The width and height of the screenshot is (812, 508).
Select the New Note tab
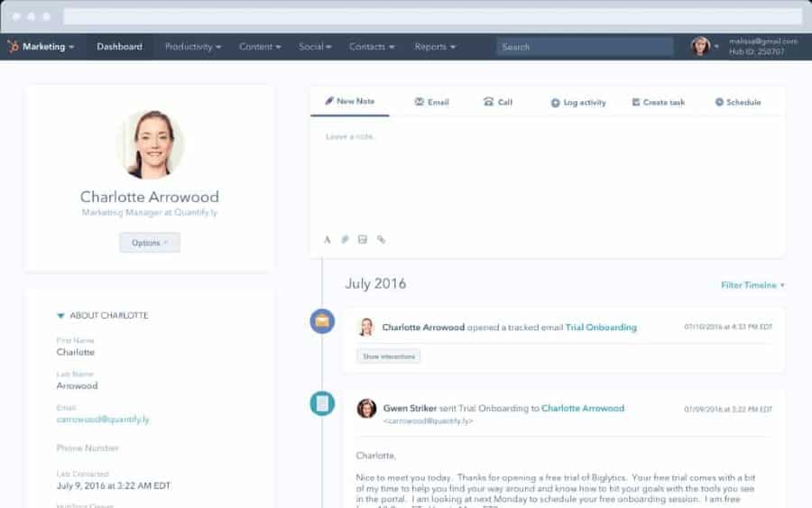pos(349,101)
